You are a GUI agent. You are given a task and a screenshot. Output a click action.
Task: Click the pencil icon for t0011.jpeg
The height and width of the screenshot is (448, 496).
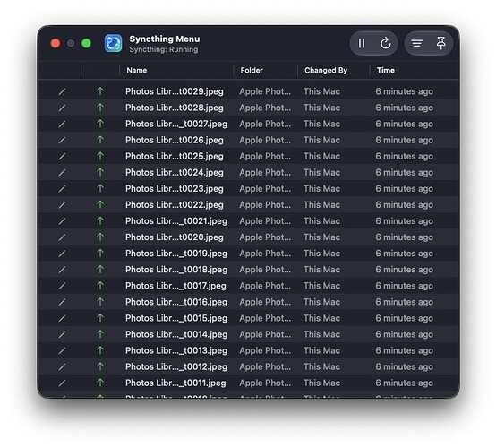tap(62, 383)
